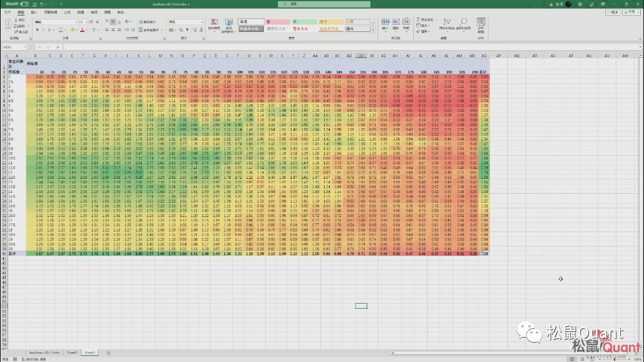Click the Center horizontal alignment icon
This screenshot has height=362, width=644.
click(113, 30)
